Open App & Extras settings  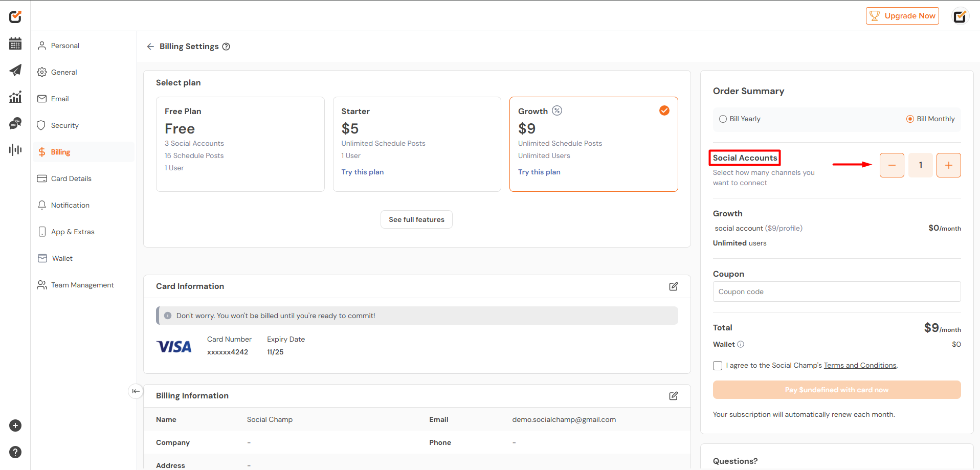point(83,232)
